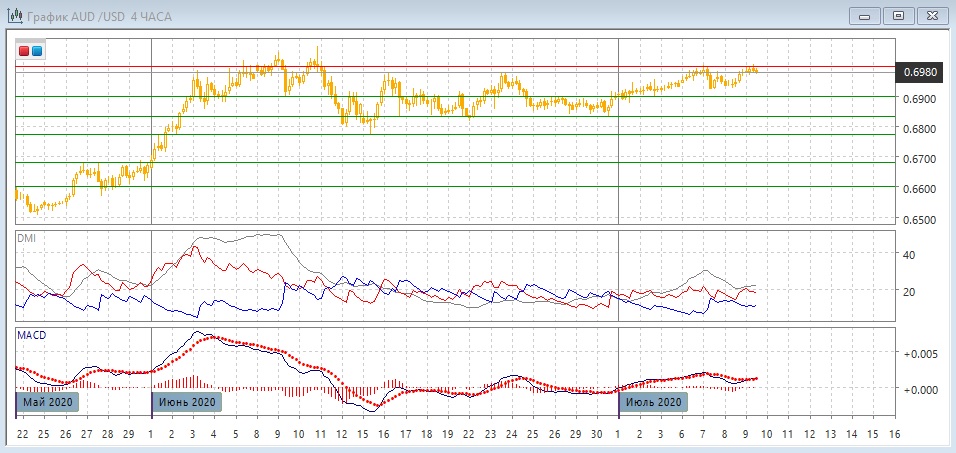
Task: Click the Май 2020 month marker
Action: [47, 402]
